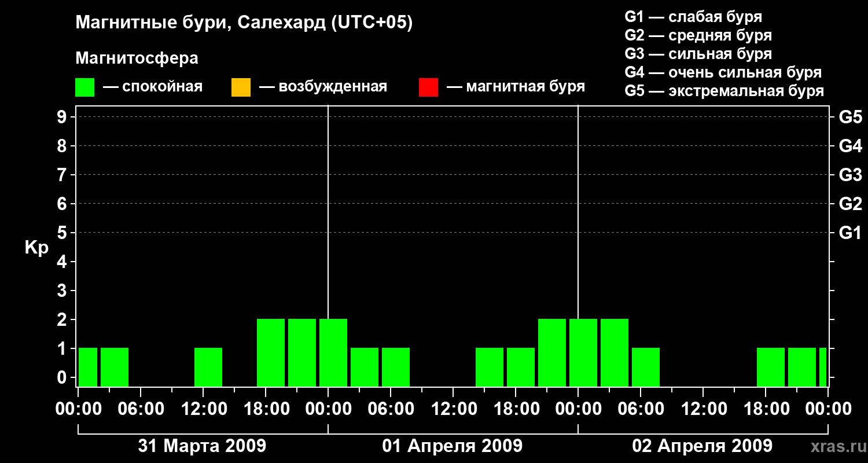Click the date label 02 Апреля 2009
868x463 pixels.
click(703, 446)
